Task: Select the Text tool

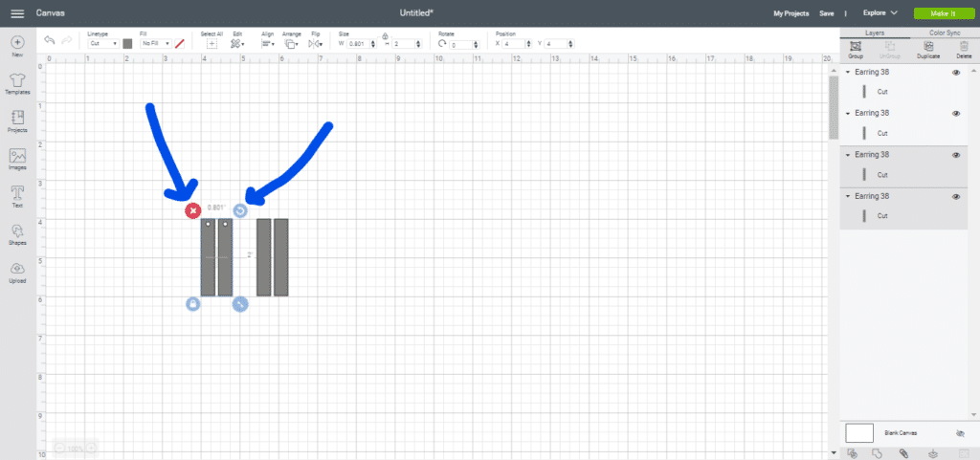Action: (17, 196)
